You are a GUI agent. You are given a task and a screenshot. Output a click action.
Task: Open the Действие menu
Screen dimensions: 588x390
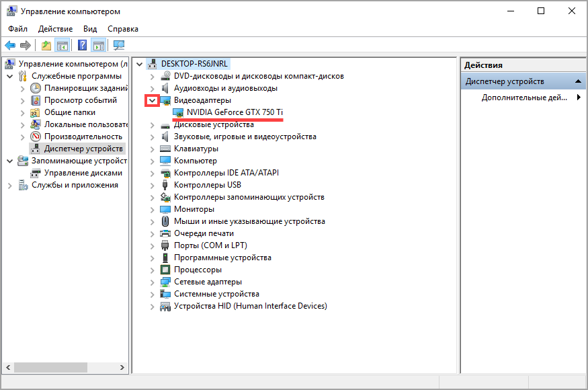click(x=56, y=29)
